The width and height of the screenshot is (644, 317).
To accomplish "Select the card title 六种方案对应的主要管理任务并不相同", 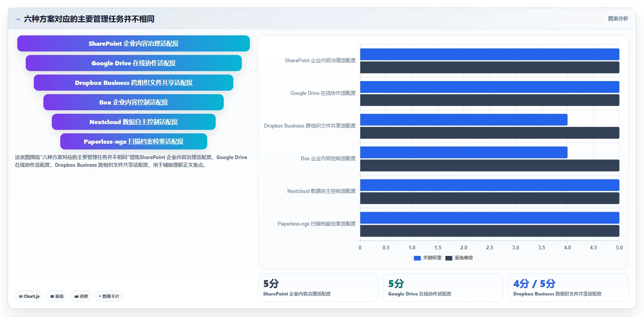I will (89, 19).
